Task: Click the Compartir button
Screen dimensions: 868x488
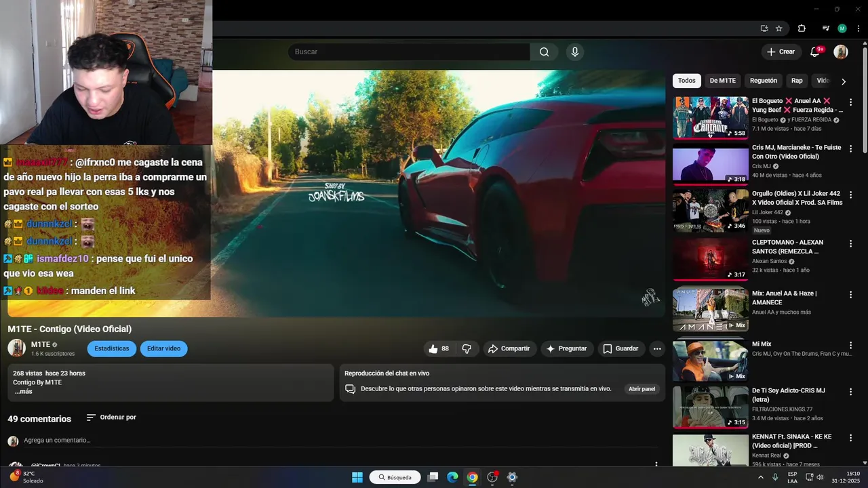Action: 509,348
